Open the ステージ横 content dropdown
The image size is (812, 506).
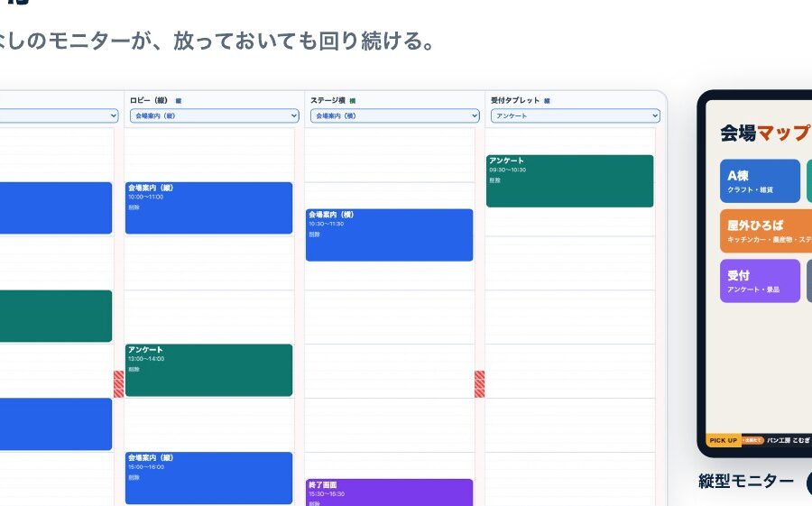tap(394, 116)
